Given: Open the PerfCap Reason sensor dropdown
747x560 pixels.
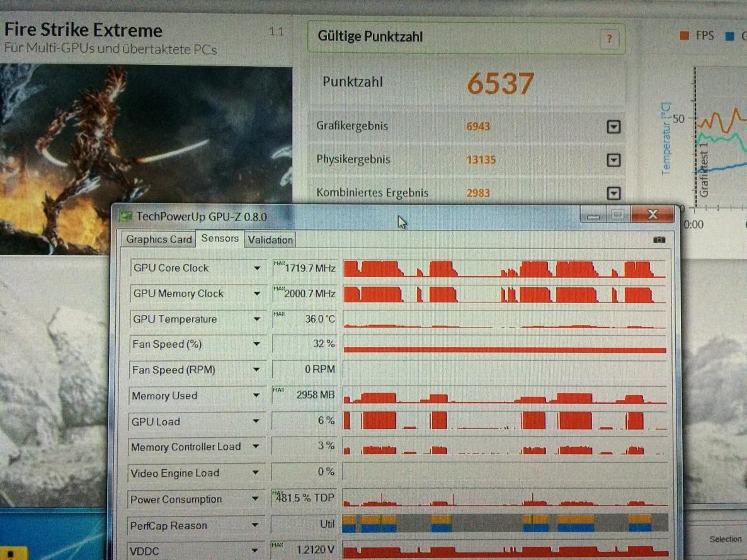Looking at the screenshot, I should (255, 525).
